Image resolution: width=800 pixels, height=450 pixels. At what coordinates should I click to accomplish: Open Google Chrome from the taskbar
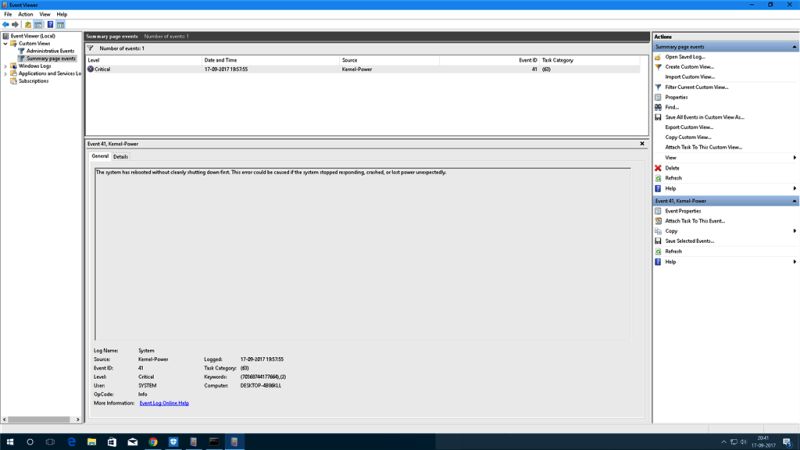(153, 442)
